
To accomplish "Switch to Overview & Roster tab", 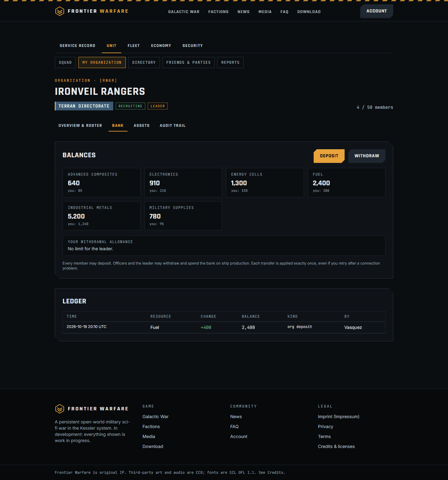I will [80, 126].
